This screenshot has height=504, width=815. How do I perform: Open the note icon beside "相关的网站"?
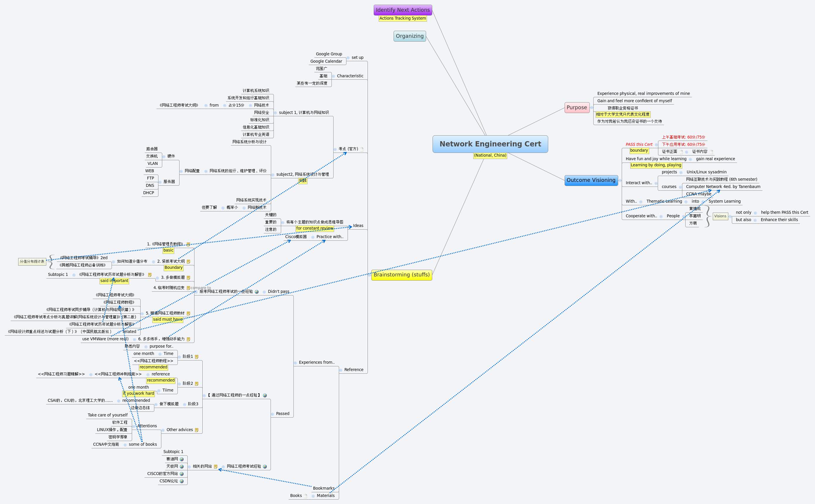pyautogui.click(x=216, y=467)
